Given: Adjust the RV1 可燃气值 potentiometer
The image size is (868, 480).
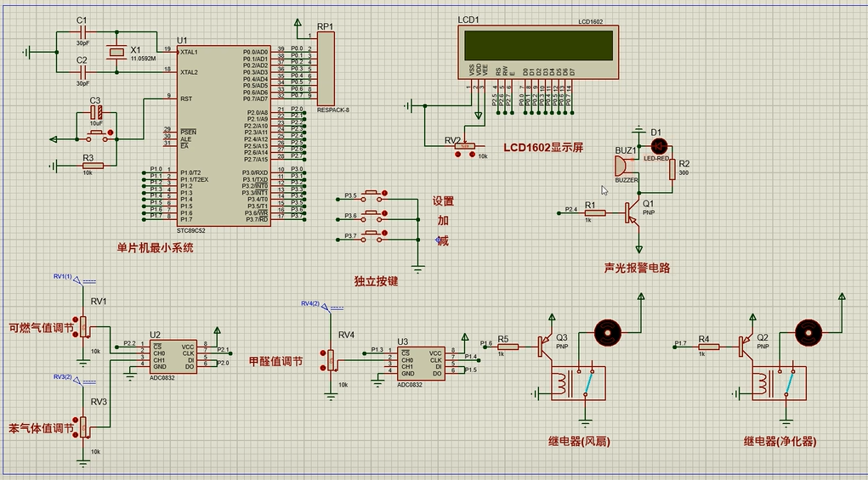Looking at the screenshot, I should 84,329.
